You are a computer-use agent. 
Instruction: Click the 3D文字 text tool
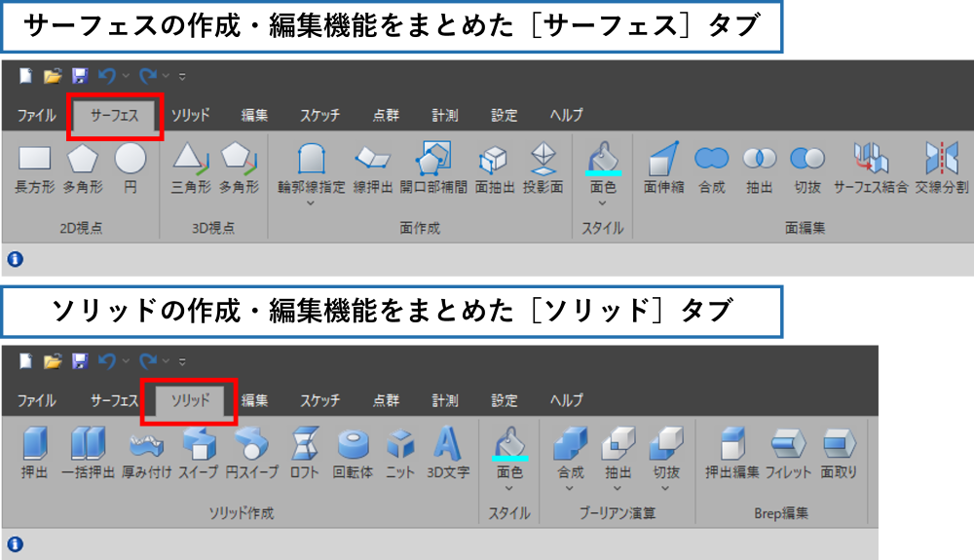[x=448, y=452]
